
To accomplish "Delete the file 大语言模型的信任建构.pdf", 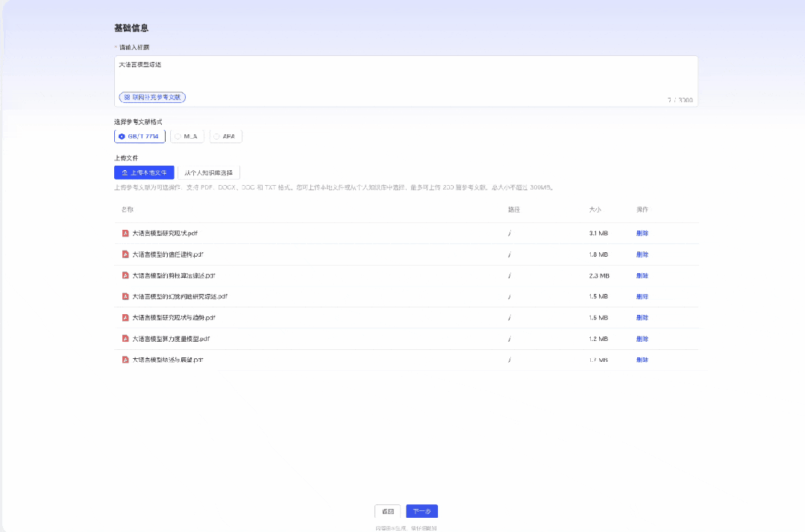I will (x=642, y=254).
